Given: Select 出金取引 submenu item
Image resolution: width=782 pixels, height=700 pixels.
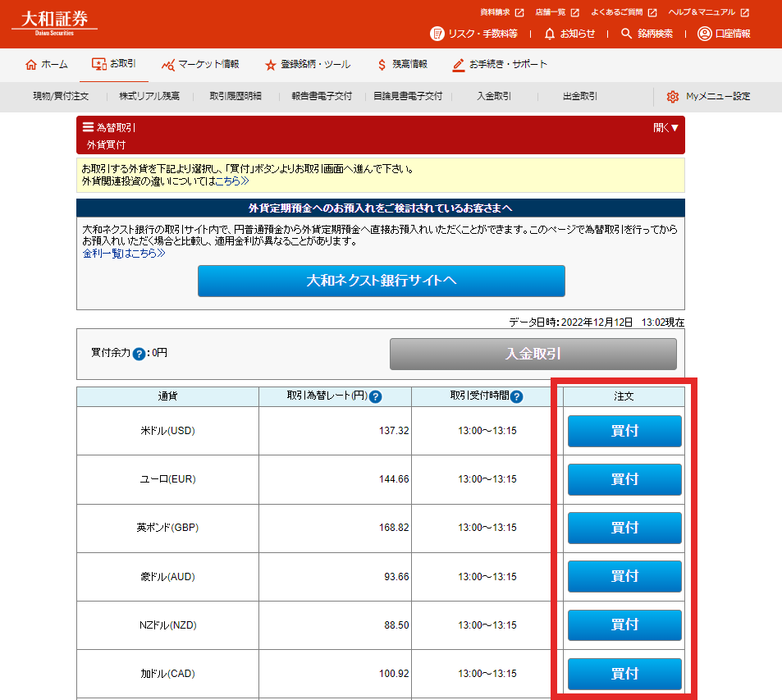Looking at the screenshot, I should pos(580,96).
